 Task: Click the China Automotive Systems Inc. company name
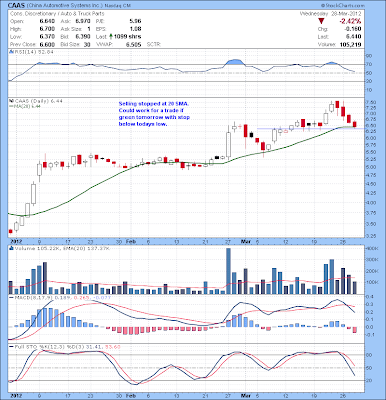tap(64, 6)
